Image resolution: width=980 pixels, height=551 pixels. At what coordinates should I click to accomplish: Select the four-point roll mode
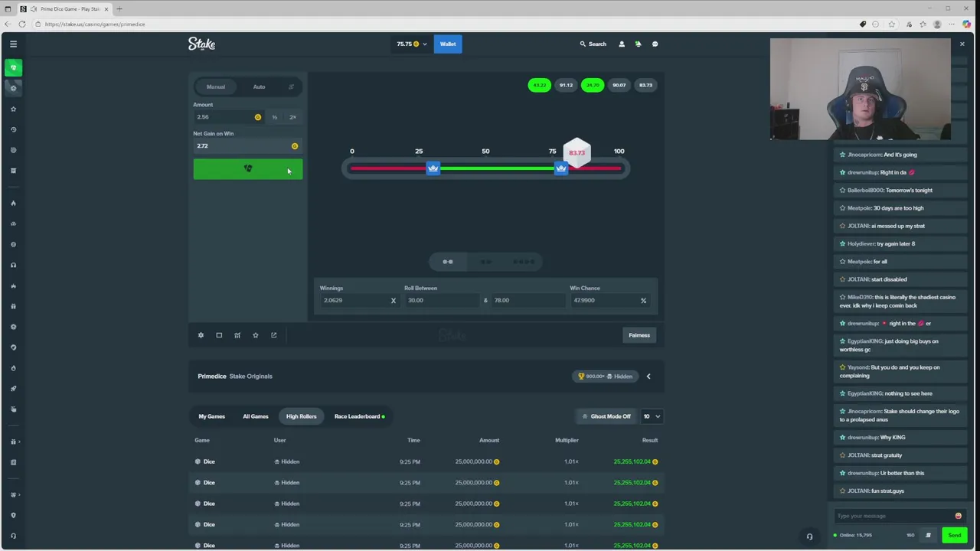pos(524,262)
